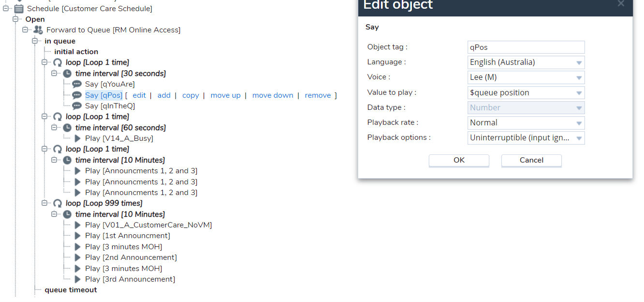Collapse the in queue tree node
This screenshot has height=302, width=644.
(x=35, y=41)
